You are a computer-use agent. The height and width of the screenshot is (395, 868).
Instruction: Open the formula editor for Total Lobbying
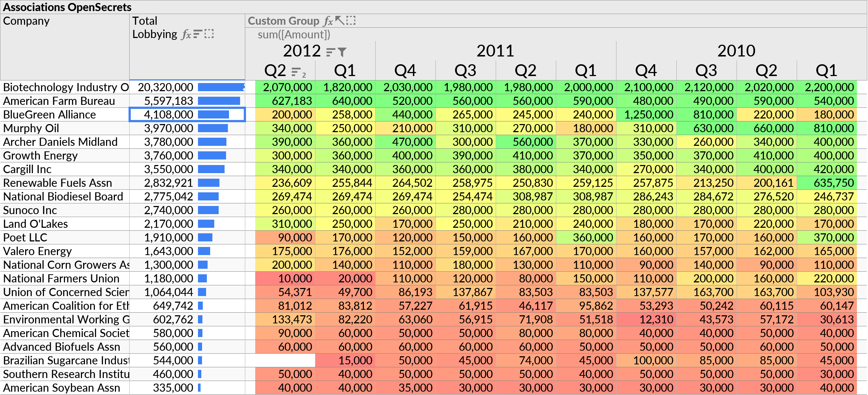pos(186,34)
